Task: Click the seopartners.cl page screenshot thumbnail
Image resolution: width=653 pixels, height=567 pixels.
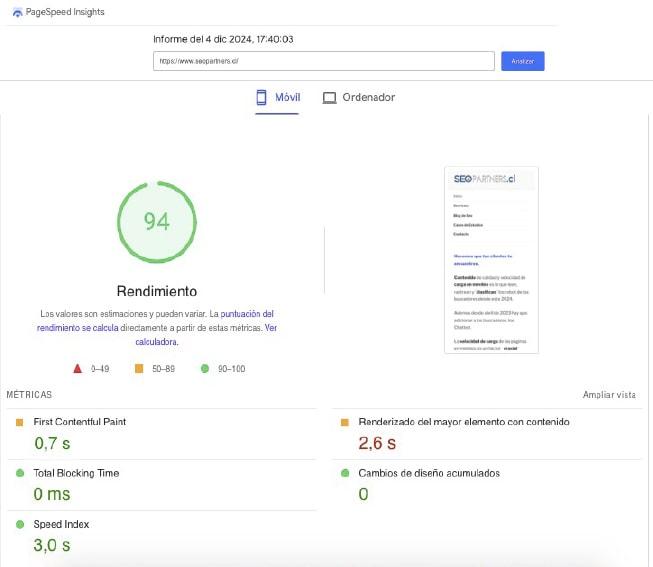Action: 491,260
